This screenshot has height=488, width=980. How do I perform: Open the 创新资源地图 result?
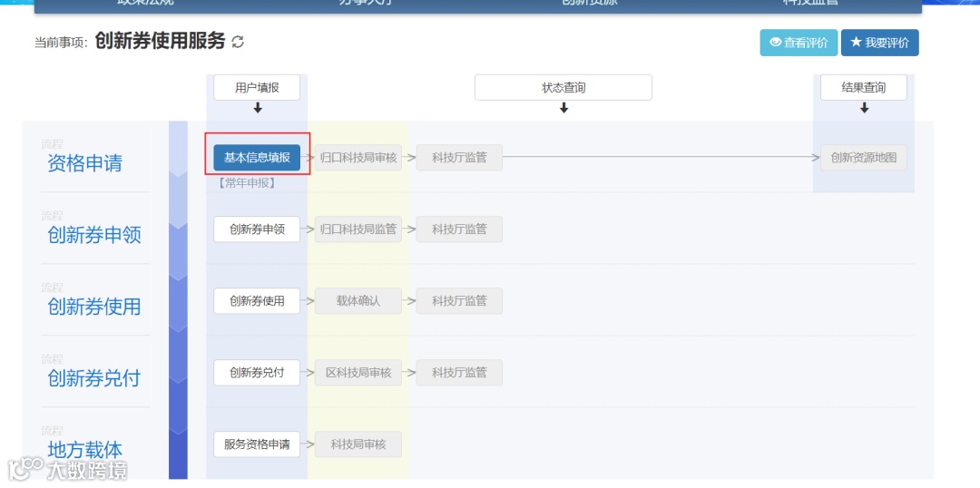[864, 158]
